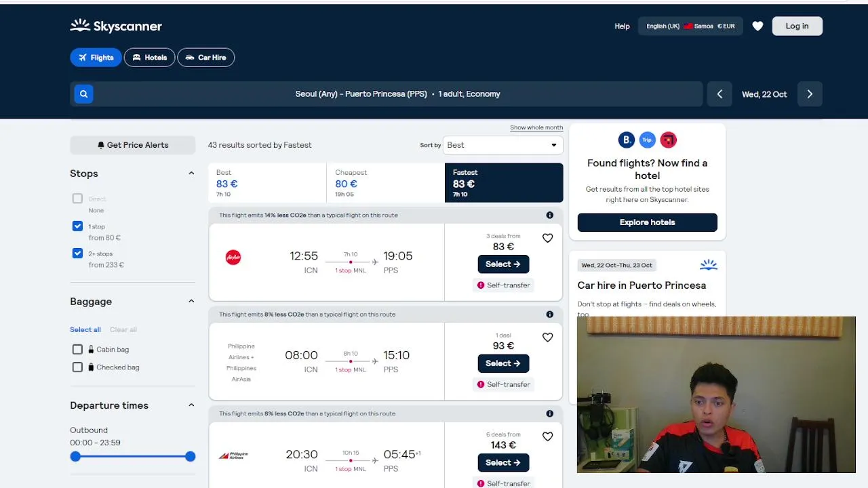Click Self-transfer badge on 83 € flight
868x488 pixels.
pos(503,285)
